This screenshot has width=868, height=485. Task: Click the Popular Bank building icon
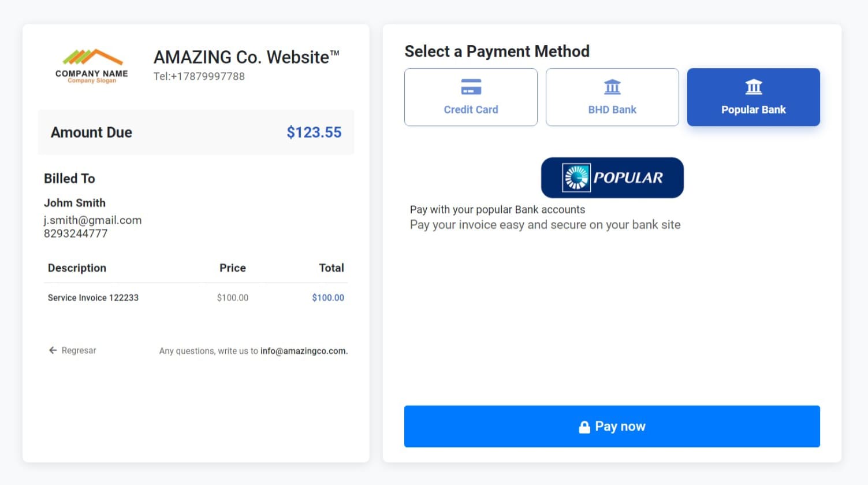tap(753, 87)
